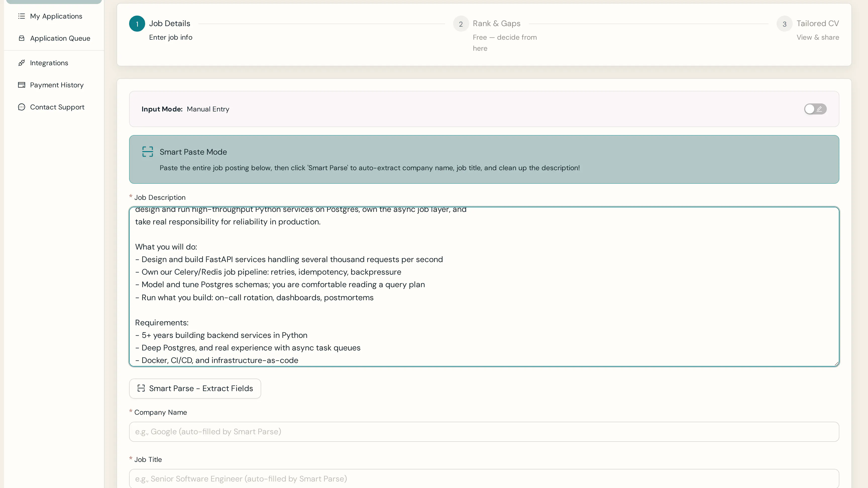The image size is (868, 488).
Task: Click the '5+ years building backend services' line
Action: (221, 335)
